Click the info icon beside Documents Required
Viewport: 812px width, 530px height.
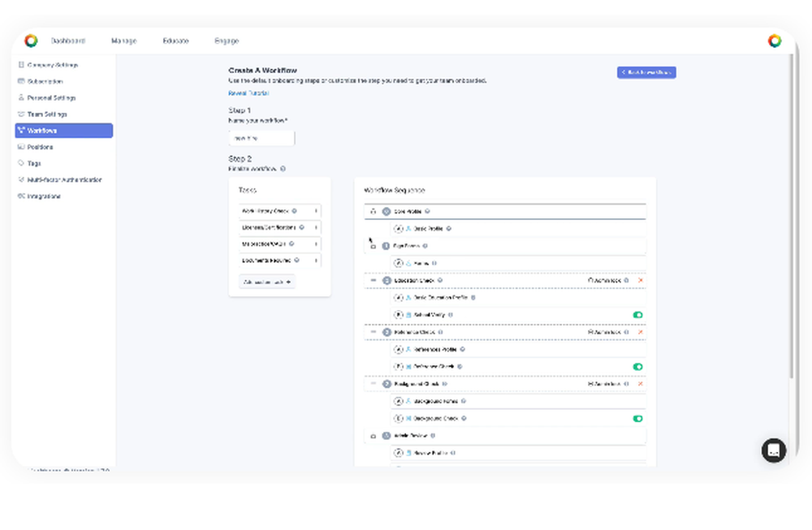click(296, 261)
